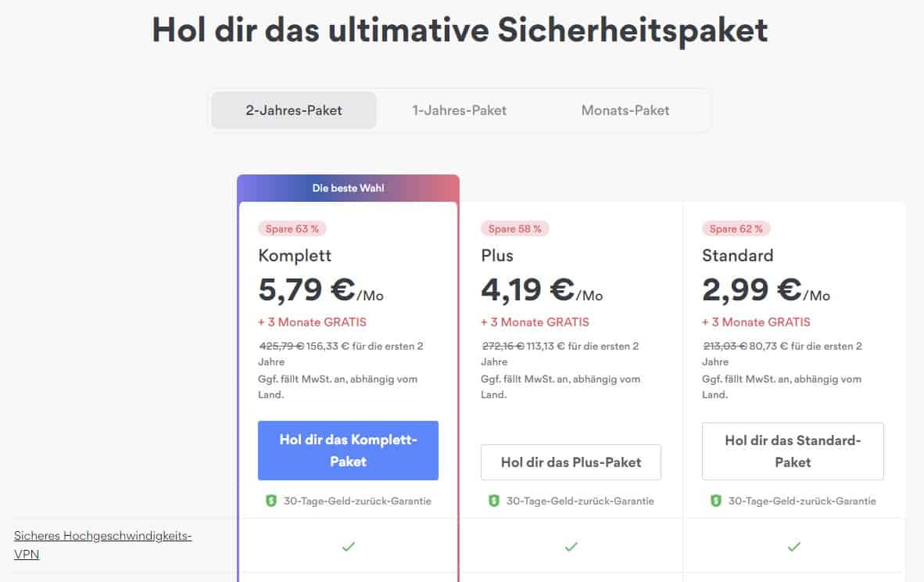924x582 pixels.
Task: Click the Standard plan 2,99 € price
Action: [x=752, y=290]
